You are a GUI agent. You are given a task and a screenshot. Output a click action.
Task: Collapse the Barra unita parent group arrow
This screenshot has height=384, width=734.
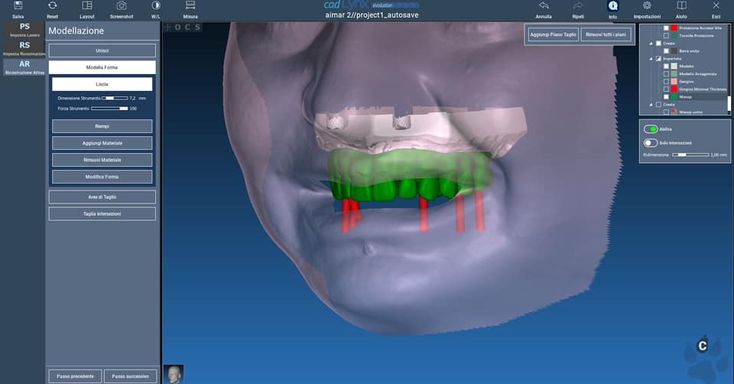(x=651, y=43)
